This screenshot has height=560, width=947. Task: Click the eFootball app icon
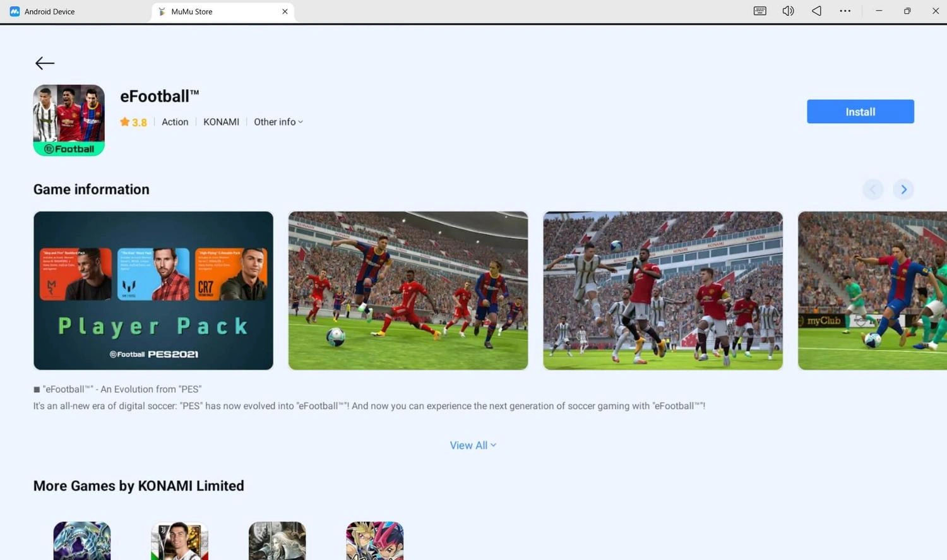[x=69, y=120]
